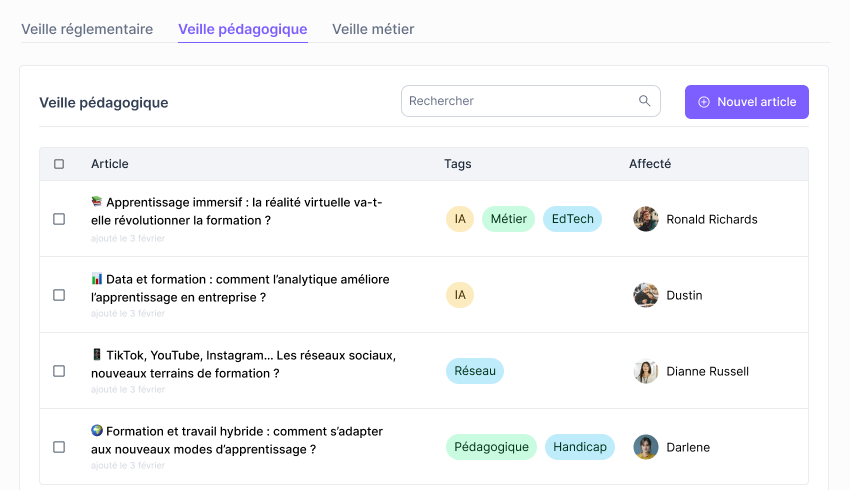The width and height of the screenshot is (850, 490).
Task: Click the IA tag on Data et formation row
Action: tap(460, 295)
